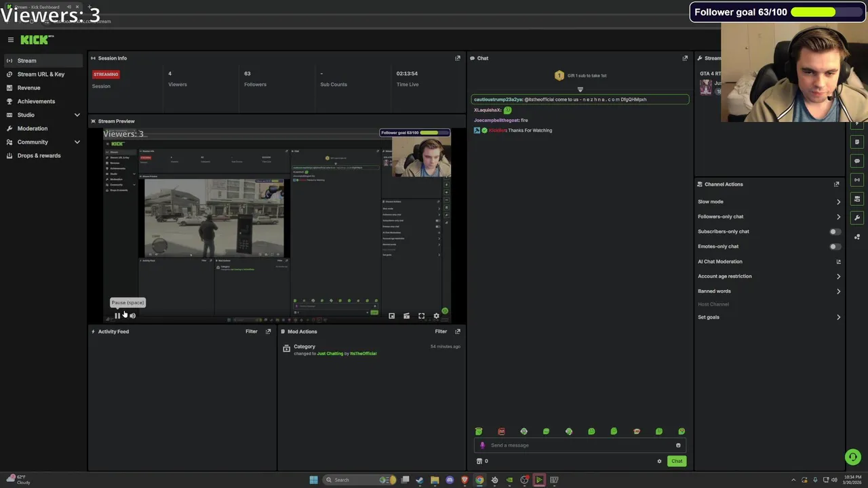Click ItsTheOfficial name in Mod Actions
The height and width of the screenshot is (488, 868).
point(363,354)
